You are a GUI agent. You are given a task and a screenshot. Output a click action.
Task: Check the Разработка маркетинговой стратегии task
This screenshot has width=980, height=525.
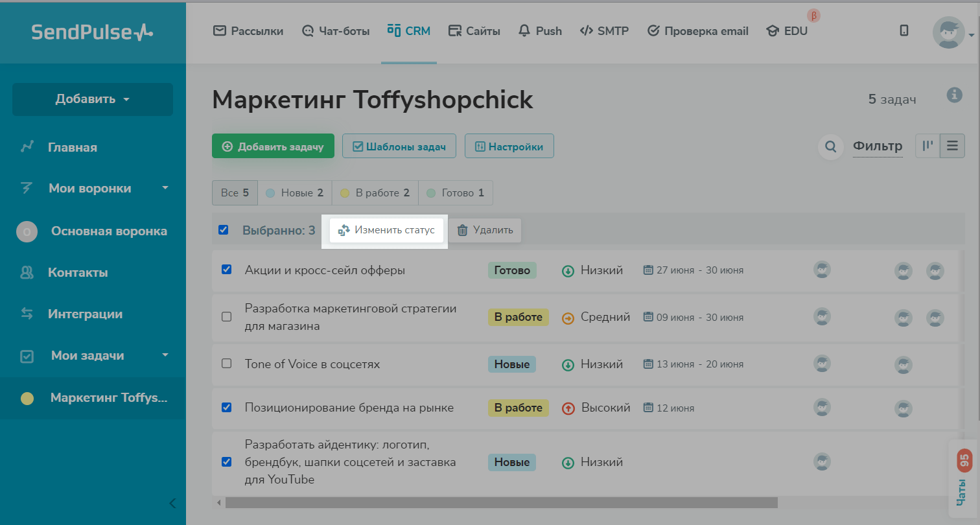227,317
